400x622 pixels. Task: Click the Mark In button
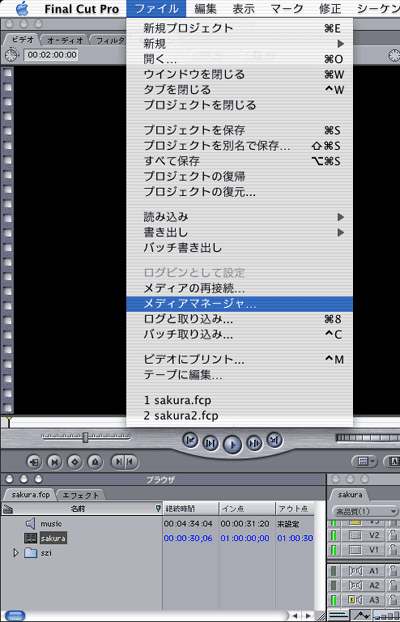(x=118, y=461)
